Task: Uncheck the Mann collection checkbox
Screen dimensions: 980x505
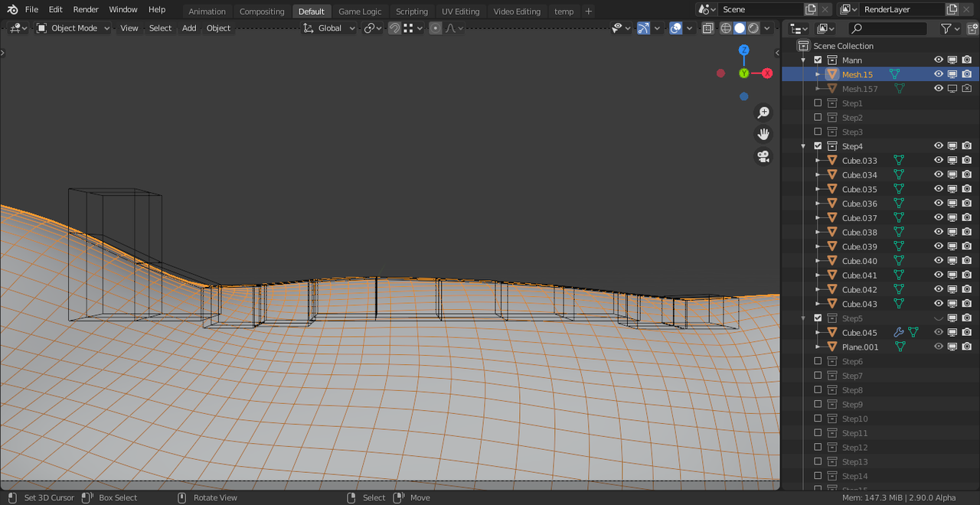Action: (818, 60)
